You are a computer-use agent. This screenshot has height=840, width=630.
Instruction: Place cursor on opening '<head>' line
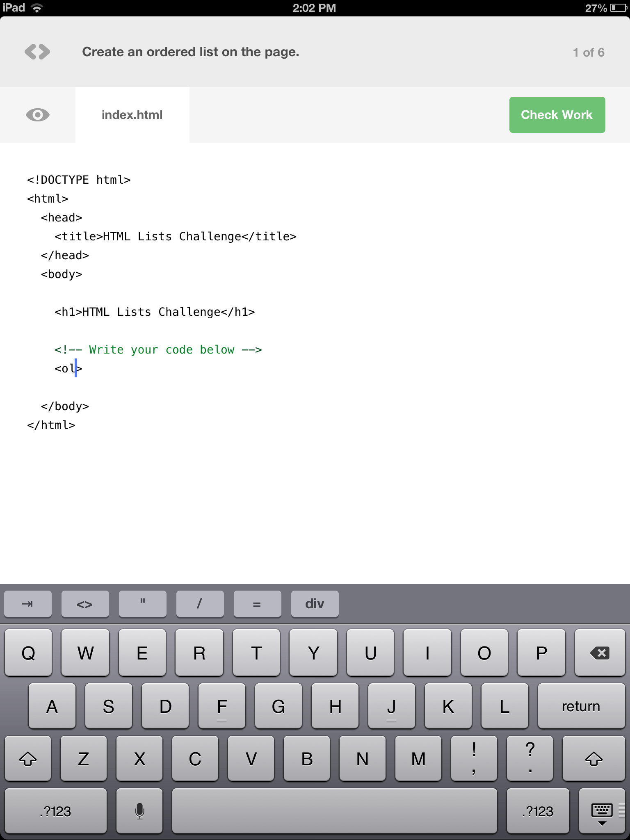[62, 217]
